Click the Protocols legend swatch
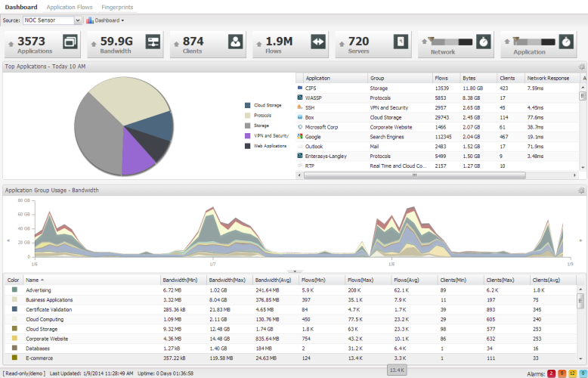Viewport: 588px width, 378px height. point(247,116)
